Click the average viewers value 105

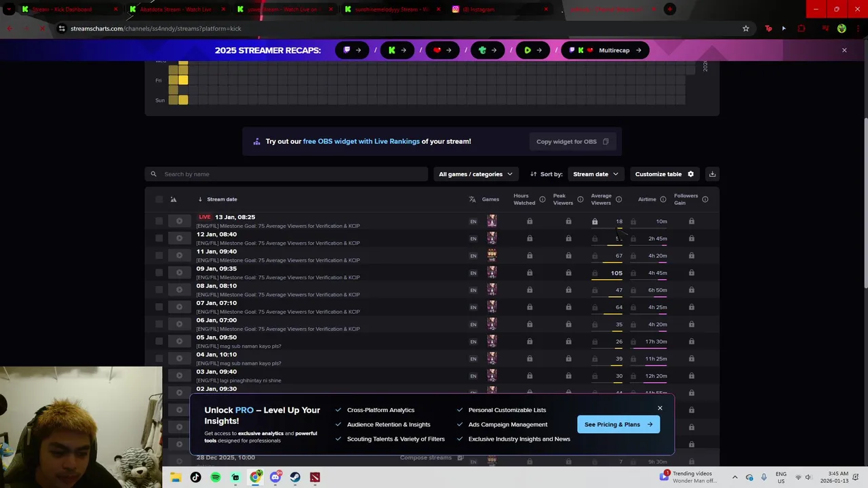pyautogui.click(x=616, y=273)
